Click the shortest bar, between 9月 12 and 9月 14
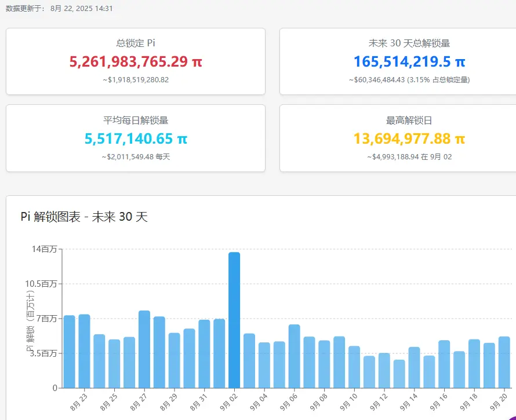The height and width of the screenshot is (420, 516). click(x=399, y=374)
